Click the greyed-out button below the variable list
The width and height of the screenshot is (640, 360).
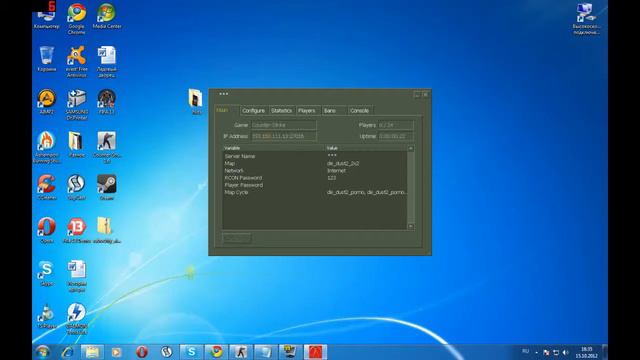pos(237,238)
